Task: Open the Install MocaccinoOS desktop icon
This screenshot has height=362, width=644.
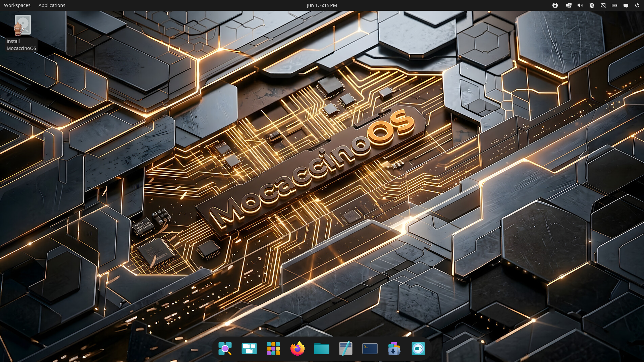Action: coord(21,33)
